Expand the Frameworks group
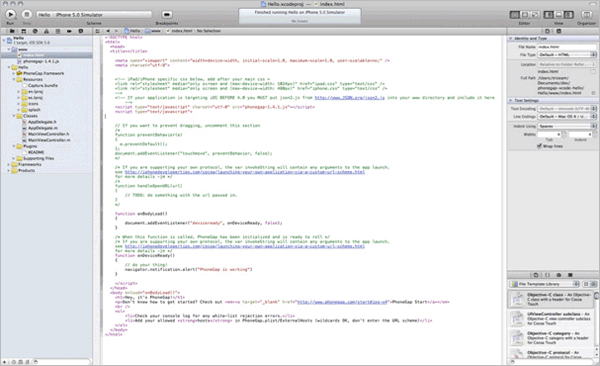Image resolution: width=600 pixels, height=366 pixels. [9, 164]
